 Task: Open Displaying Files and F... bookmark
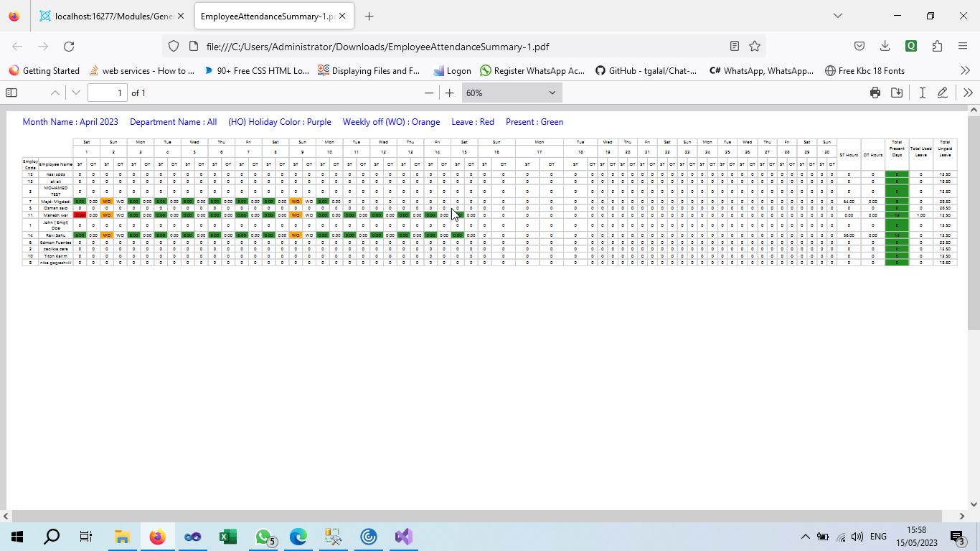coord(369,71)
